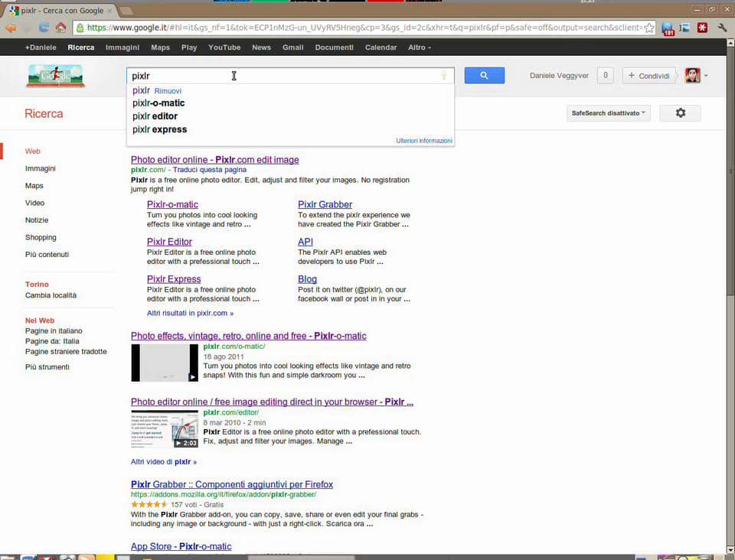Open the user profile avatar

pos(692,76)
